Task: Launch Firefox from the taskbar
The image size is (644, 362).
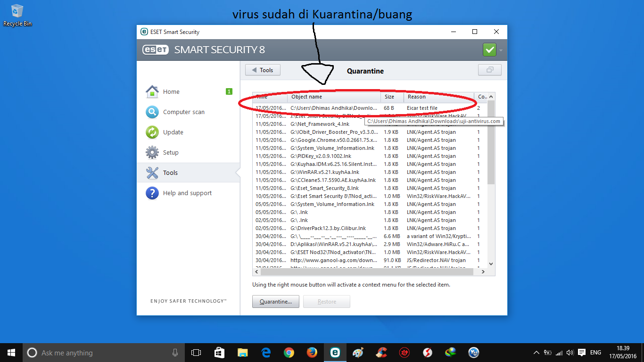Action: (x=312, y=353)
